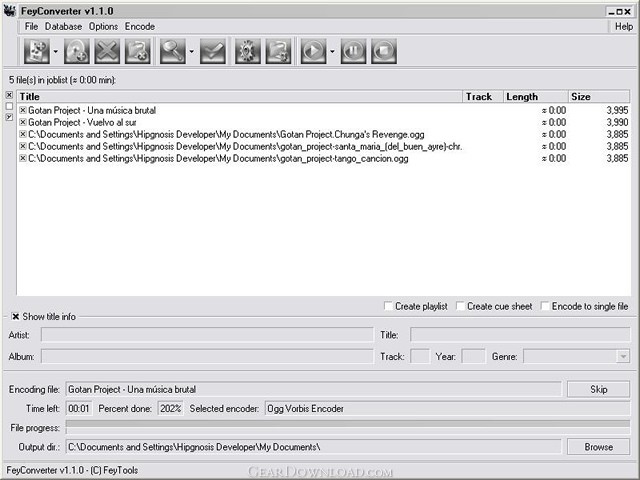Click the Encoding file field
Viewport: 640px width, 480px height.
(313, 389)
